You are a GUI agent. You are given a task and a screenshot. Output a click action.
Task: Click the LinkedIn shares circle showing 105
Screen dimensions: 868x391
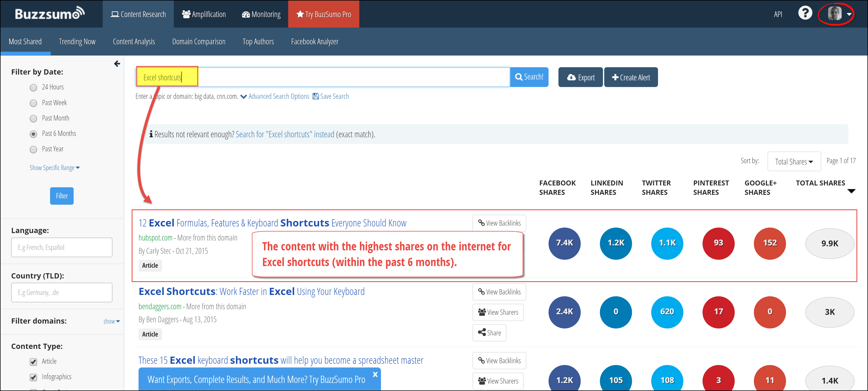click(x=616, y=378)
